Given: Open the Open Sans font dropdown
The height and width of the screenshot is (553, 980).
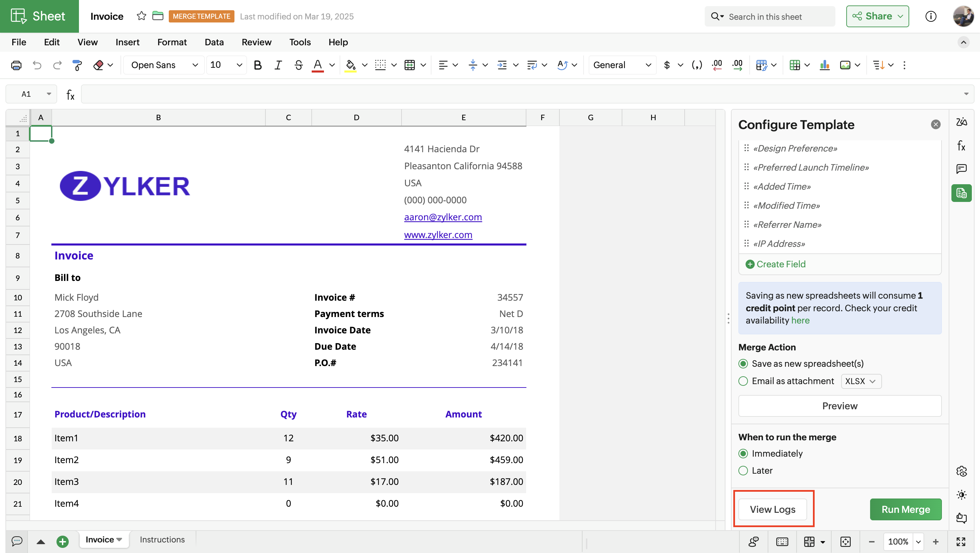Looking at the screenshot, I should [164, 65].
